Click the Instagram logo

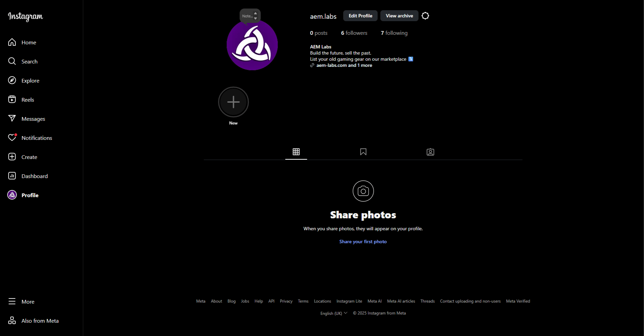[x=26, y=16]
